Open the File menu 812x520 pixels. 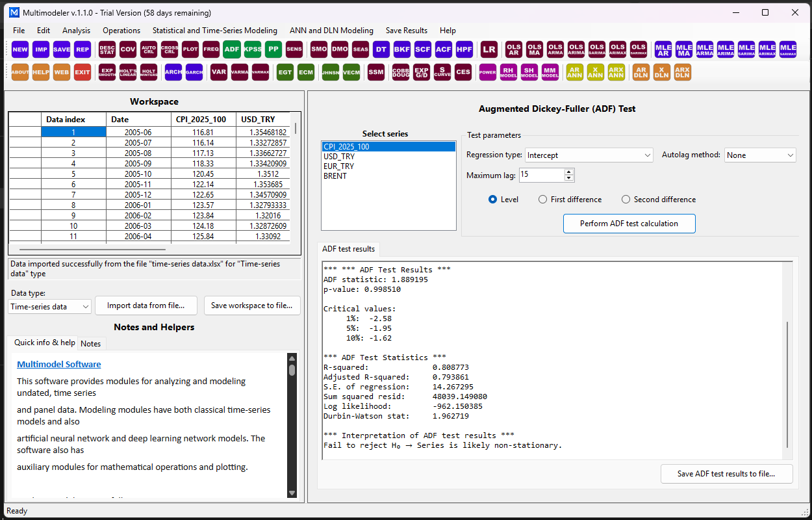[x=19, y=31]
